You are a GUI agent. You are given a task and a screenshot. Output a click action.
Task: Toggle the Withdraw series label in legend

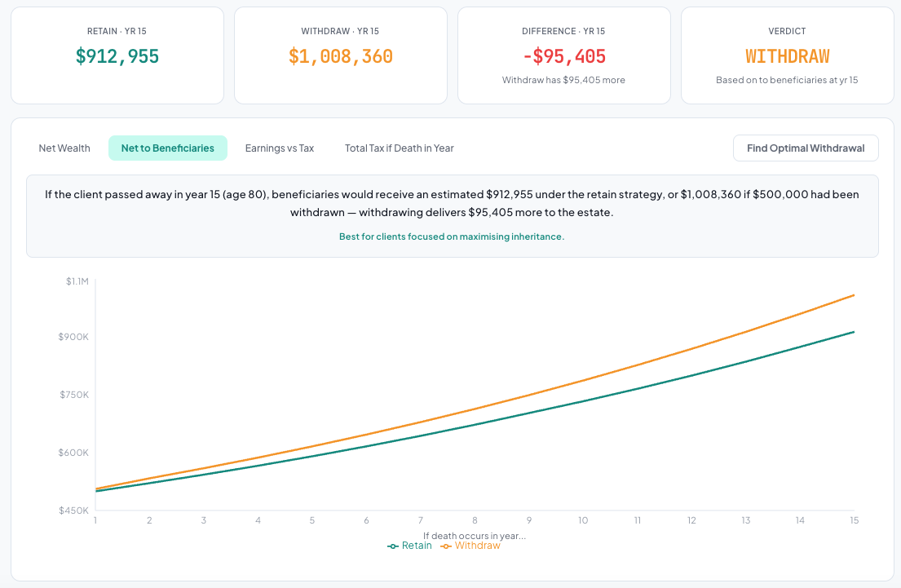point(477,546)
